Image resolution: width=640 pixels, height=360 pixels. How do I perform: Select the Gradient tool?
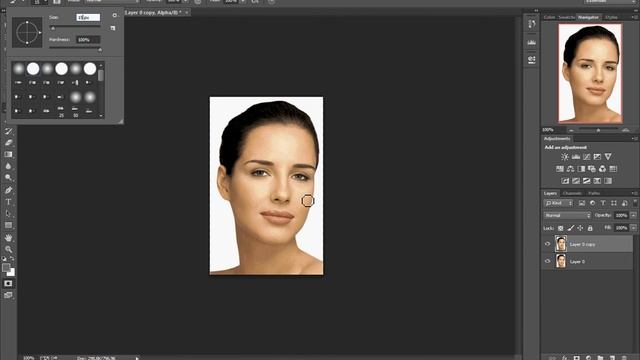pyautogui.click(x=8, y=154)
